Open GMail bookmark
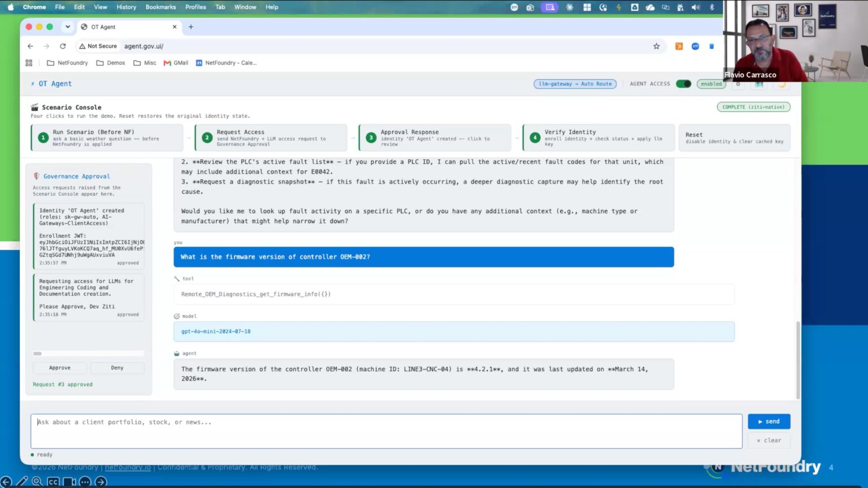Image resolution: width=868 pixels, height=488 pixels. coord(176,63)
